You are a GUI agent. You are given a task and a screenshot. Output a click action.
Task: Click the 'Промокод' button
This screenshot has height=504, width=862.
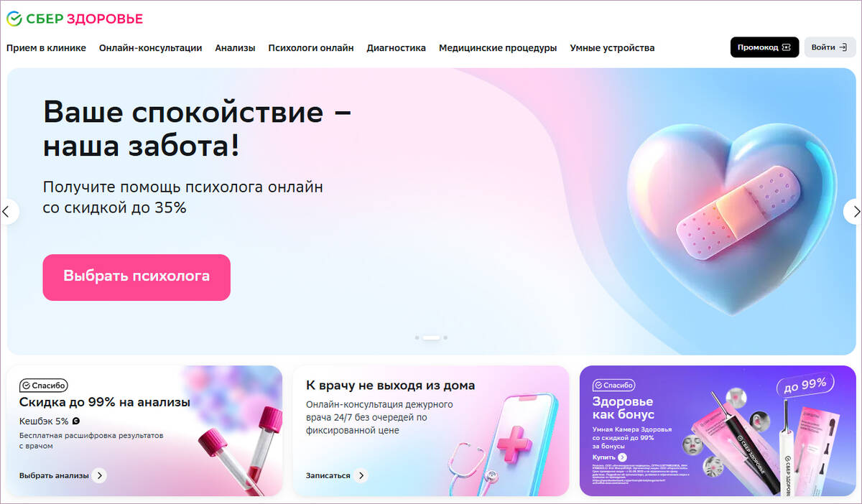(764, 47)
